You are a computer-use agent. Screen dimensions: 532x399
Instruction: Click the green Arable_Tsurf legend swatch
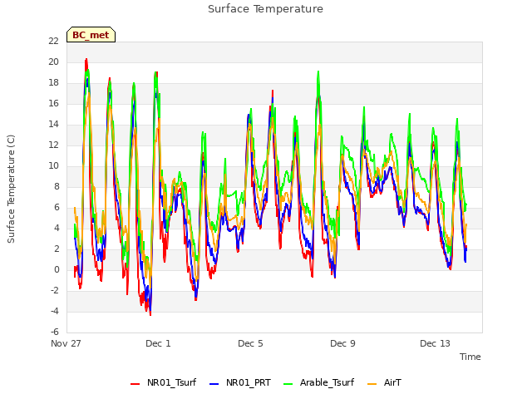pyautogui.click(x=288, y=384)
